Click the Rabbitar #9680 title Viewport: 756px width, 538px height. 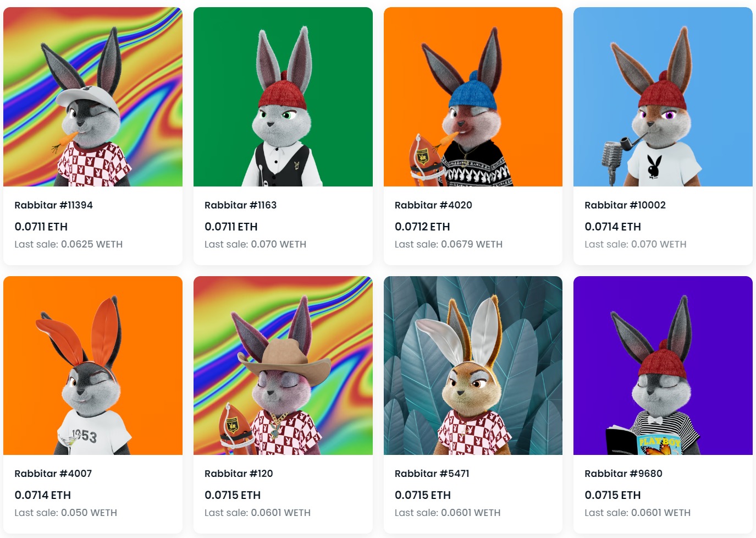(x=623, y=474)
